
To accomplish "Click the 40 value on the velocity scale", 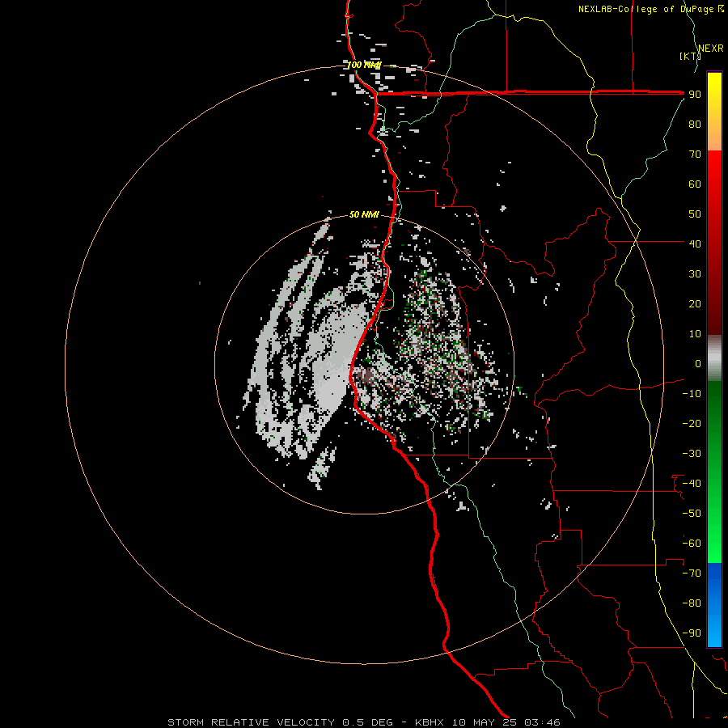I will pos(695,243).
